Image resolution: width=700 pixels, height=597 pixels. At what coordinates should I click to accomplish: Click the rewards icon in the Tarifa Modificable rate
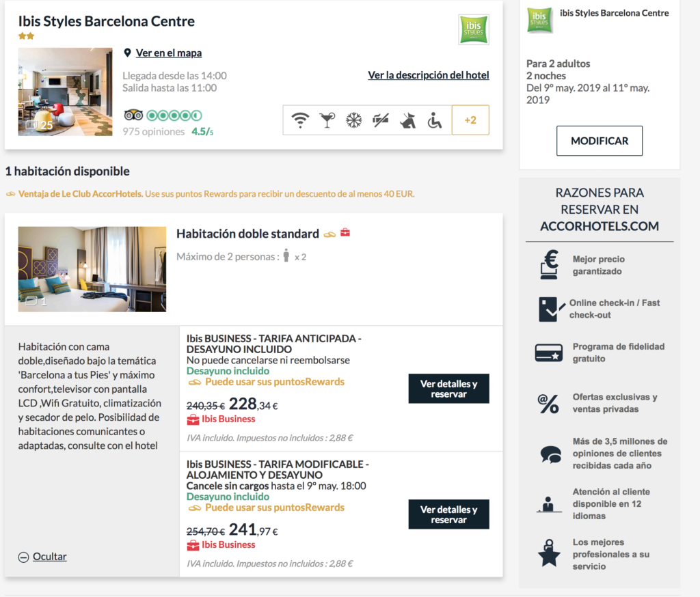pyautogui.click(x=195, y=508)
